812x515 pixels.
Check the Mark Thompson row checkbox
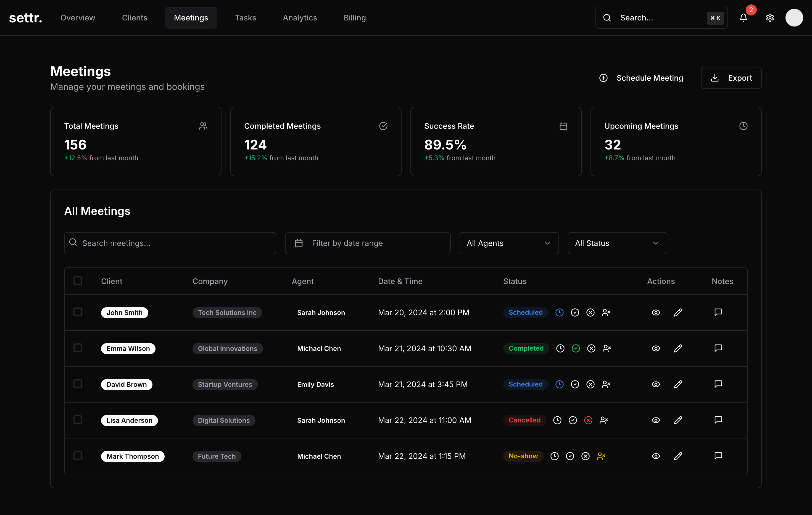[78, 456]
